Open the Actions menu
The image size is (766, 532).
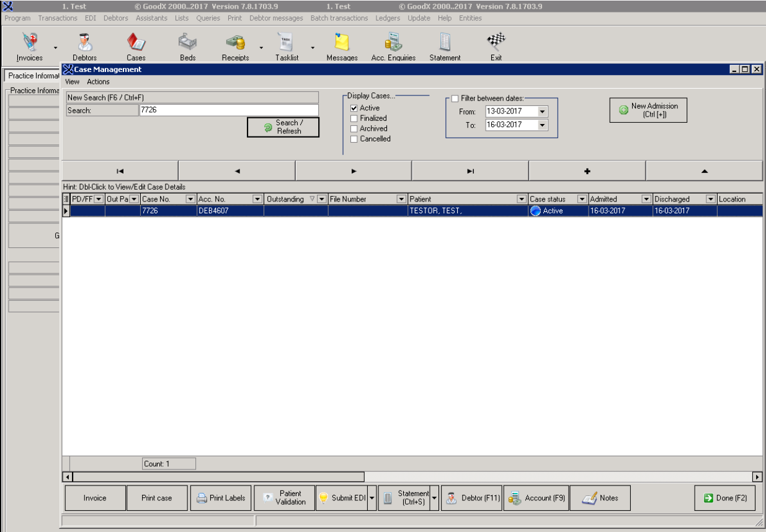pyautogui.click(x=99, y=81)
